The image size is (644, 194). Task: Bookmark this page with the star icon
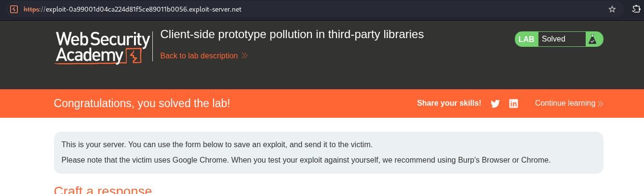pyautogui.click(x=612, y=9)
